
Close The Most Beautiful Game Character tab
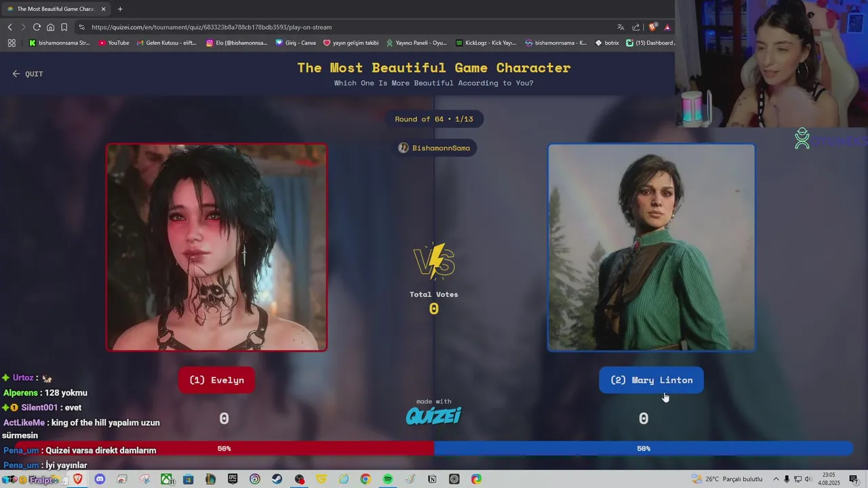104,9
